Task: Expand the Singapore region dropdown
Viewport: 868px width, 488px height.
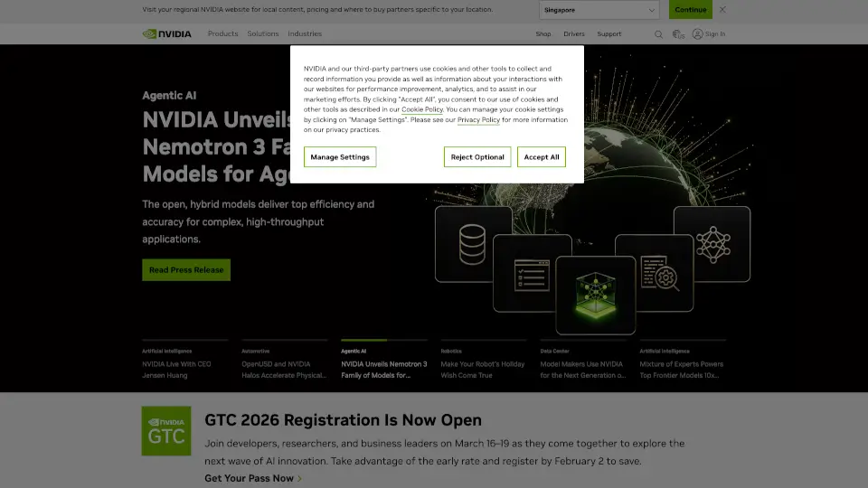Action: (599, 10)
